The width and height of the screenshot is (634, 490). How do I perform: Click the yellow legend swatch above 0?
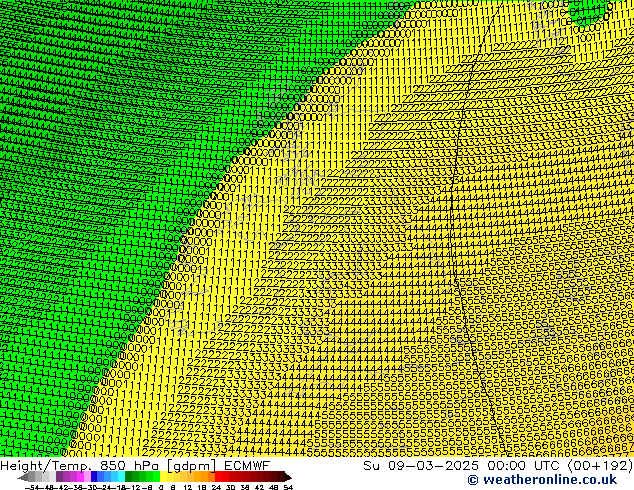163,476
